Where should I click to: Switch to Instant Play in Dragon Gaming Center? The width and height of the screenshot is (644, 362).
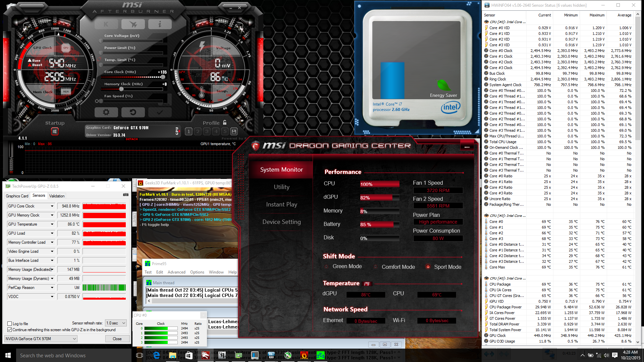[x=281, y=204]
